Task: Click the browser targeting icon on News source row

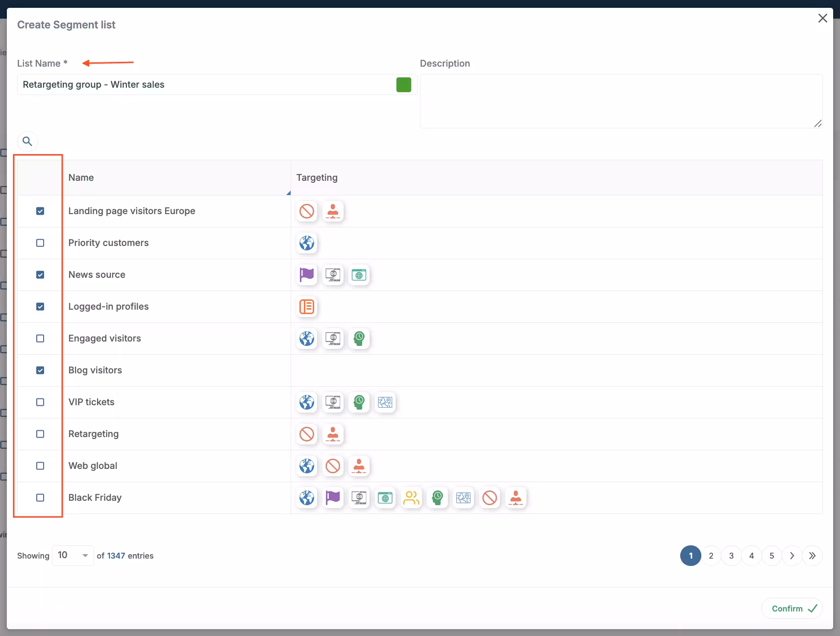Action: pos(359,275)
